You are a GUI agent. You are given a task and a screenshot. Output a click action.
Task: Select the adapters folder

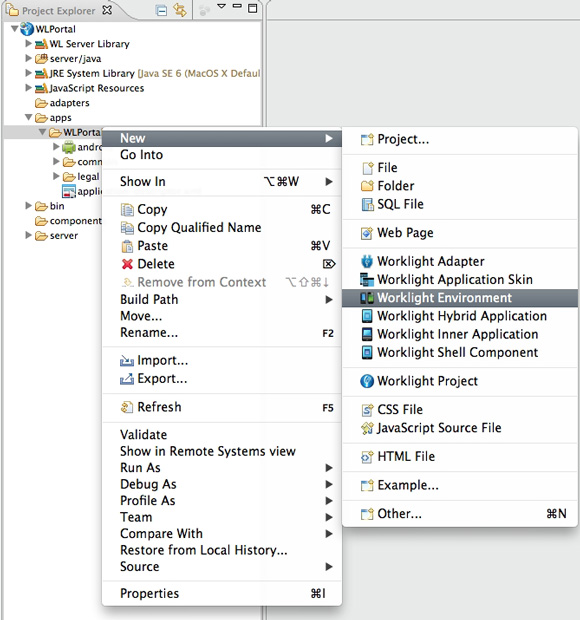62,103
